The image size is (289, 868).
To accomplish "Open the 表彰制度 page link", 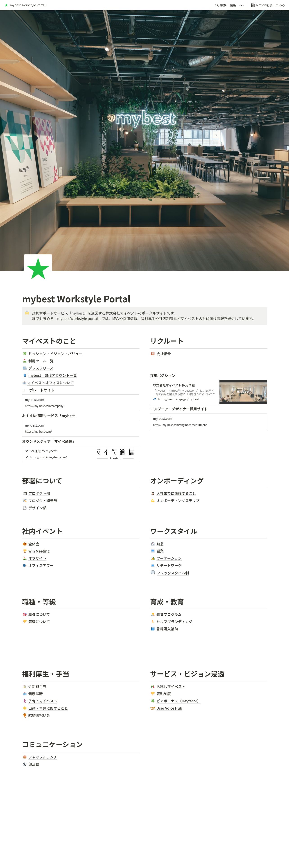I will (x=163, y=694).
